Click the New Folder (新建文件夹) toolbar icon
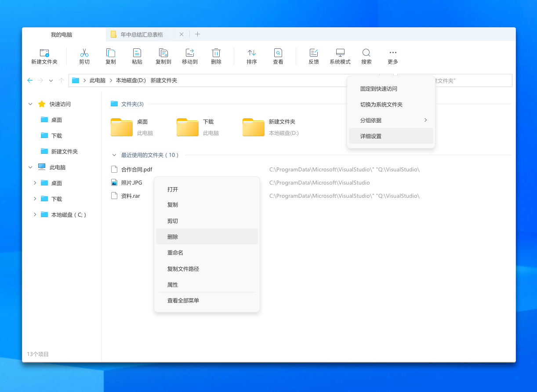 44,53
